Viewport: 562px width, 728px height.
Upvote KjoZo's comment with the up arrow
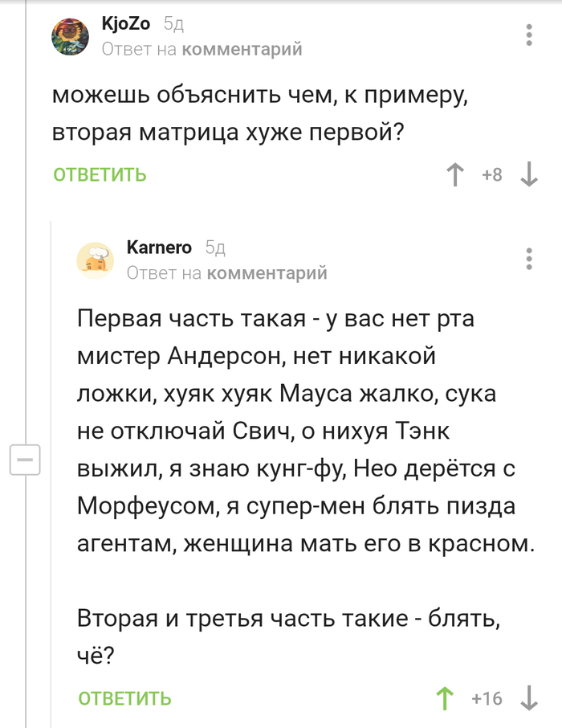[x=456, y=174]
